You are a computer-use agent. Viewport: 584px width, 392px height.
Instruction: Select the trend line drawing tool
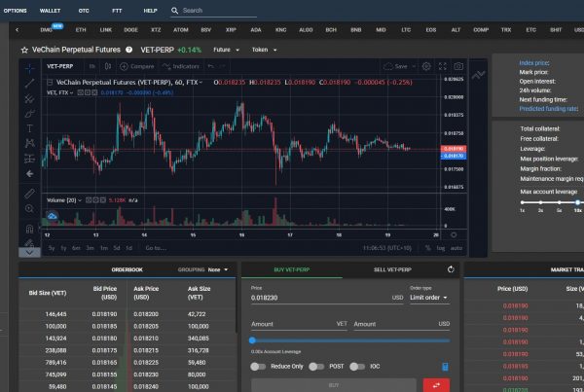click(29, 83)
